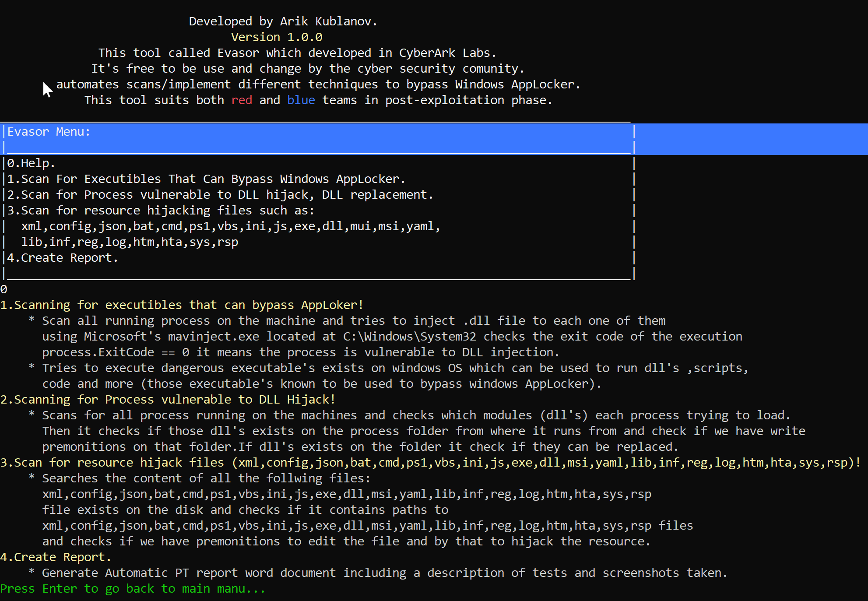Click 'Scan all running process on the machine' line
This screenshot has width=868, height=601.
[354, 321]
